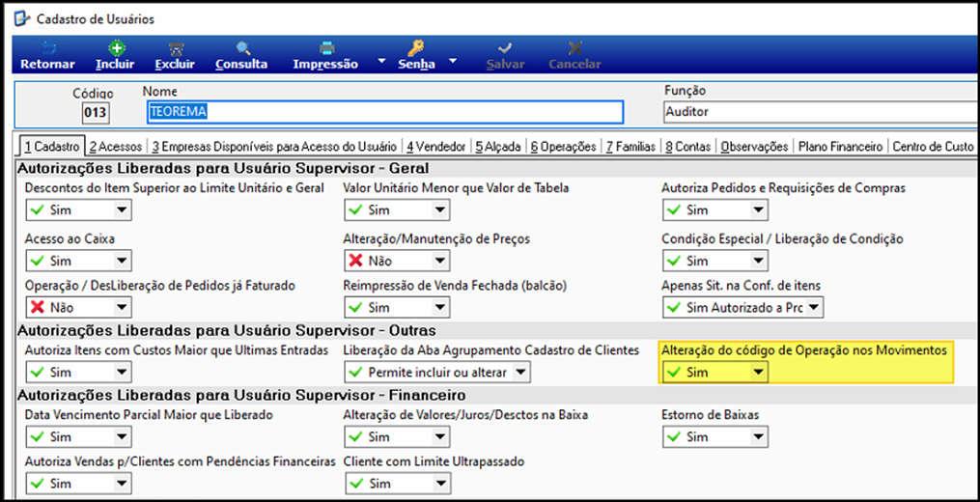This screenshot has height=502, width=980.
Task: Open the Centro de Custo tab
Action: click(x=933, y=147)
